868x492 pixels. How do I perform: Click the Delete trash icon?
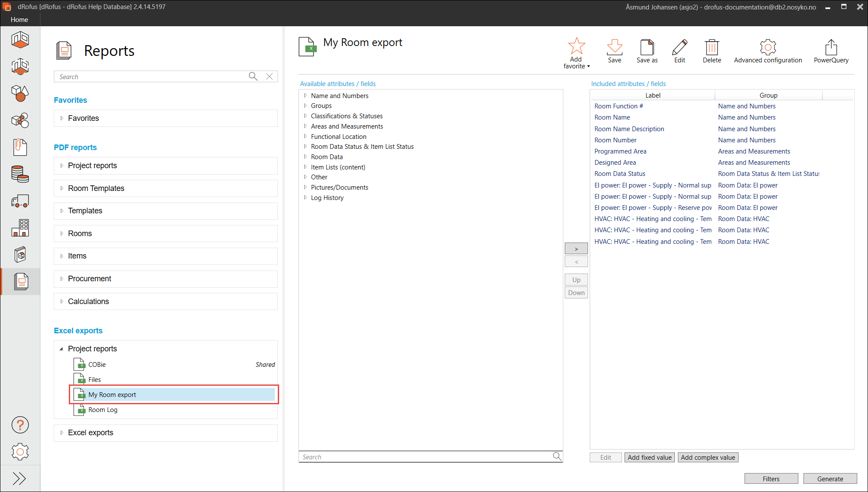[x=712, y=47]
